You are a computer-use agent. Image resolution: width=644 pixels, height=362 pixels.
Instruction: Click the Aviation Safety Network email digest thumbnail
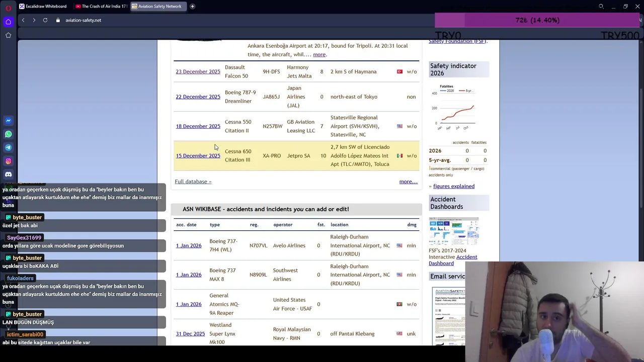(x=449, y=316)
